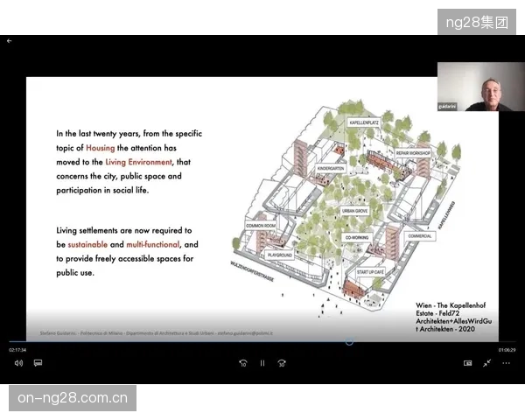
Task: Go back using the top-left arrow
Action: coord(10,41)
